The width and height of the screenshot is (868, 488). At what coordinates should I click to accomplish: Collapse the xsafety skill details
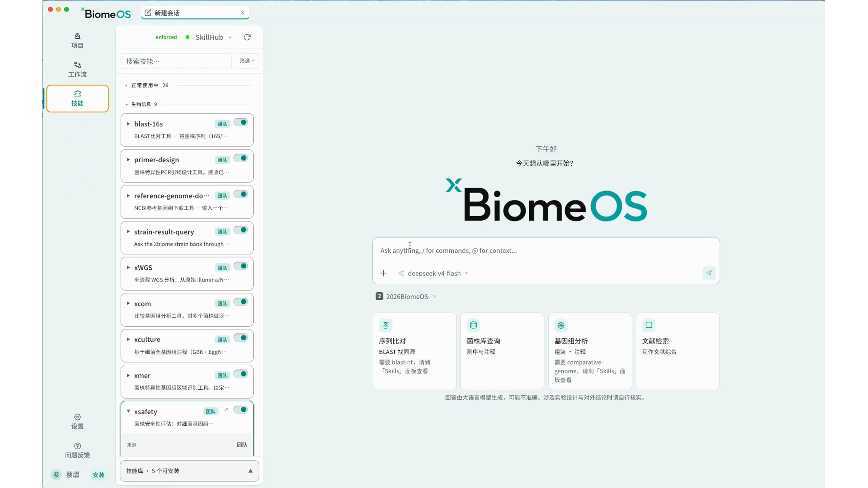(x=128, y=411)
